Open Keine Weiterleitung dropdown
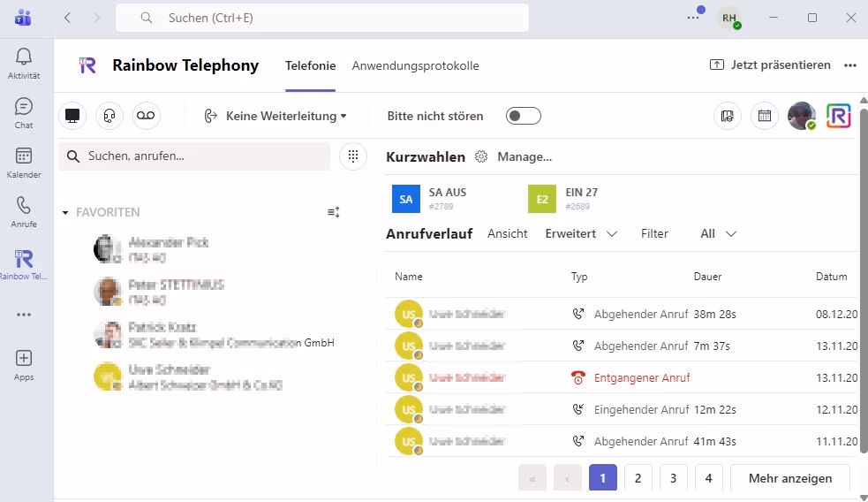 pyautogui.click(x=275, y=116)
